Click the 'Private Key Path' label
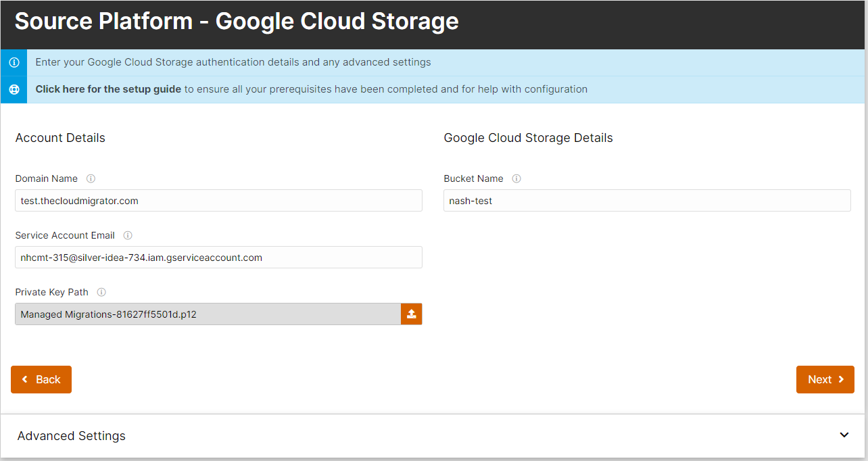868x461 pixels. (52, 293)
